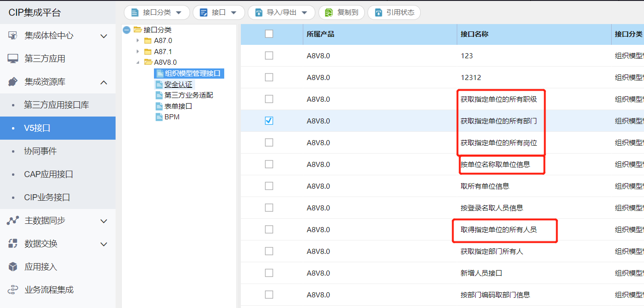This screenshot has width=644, height=308.
Task: Click the 接口 toolbar edit icon
Action: coord(203,12)
